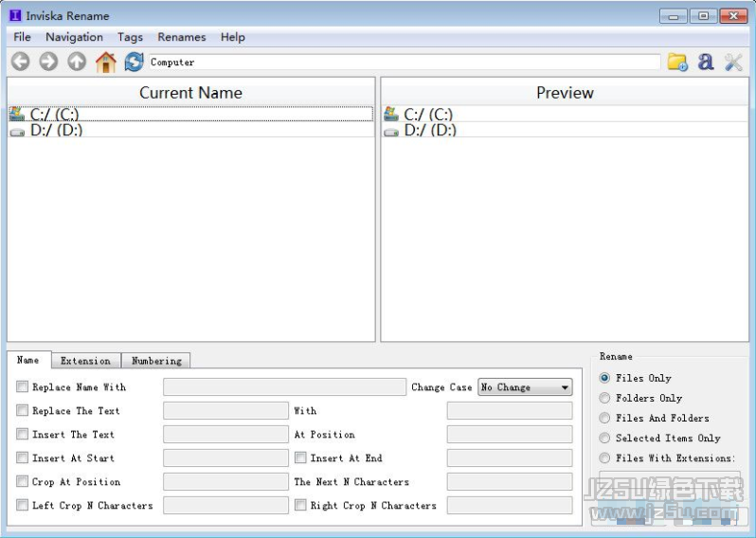Viewport: 756px width, 538px height.
Task: Select Files With Extensions radio button
Action: point(604,458)
